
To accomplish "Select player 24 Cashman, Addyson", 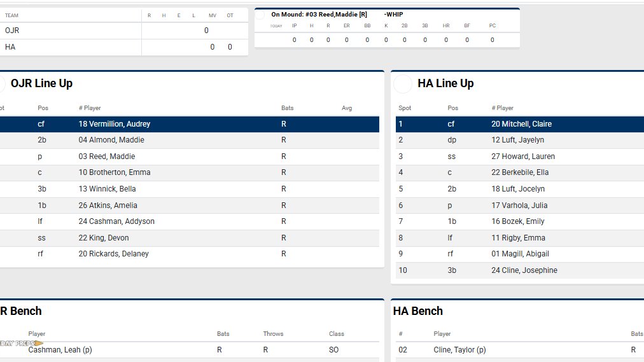I will [116, 221].
